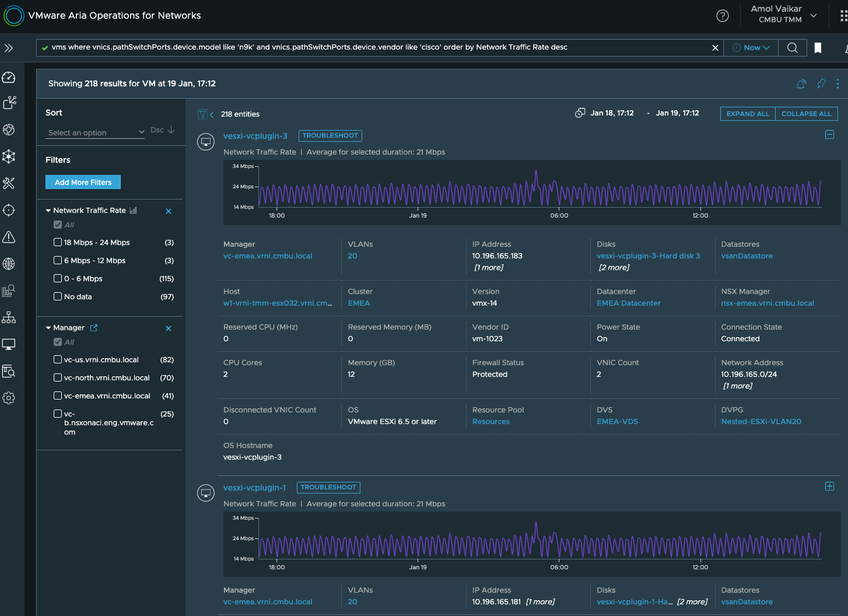Open the globe icon in sidebar
Viewport: 848px width, 616px height.
click(9, 264)
